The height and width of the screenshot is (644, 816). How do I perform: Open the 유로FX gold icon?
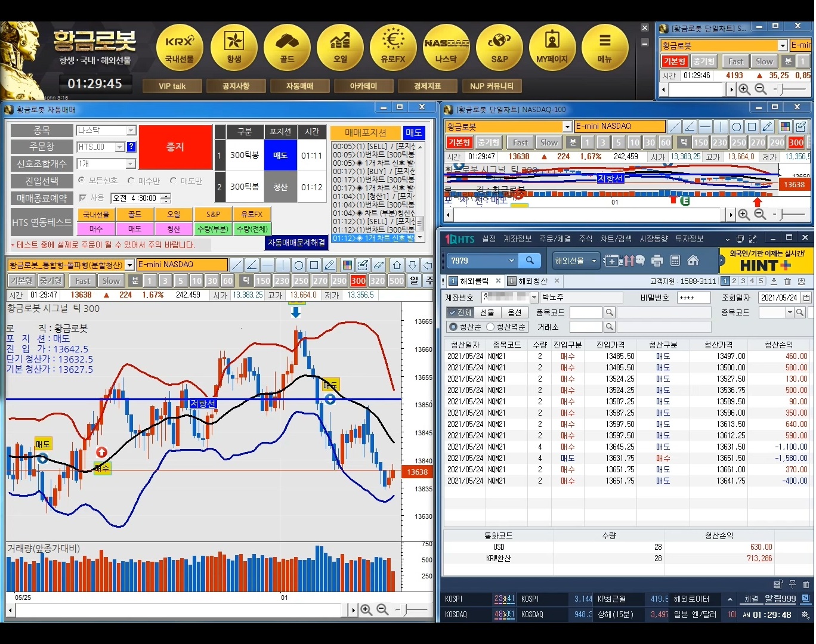tap(393, 48)
